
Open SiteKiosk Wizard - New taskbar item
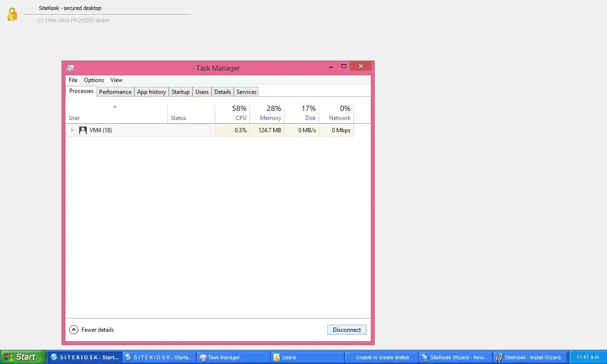[x=455, y=357]
